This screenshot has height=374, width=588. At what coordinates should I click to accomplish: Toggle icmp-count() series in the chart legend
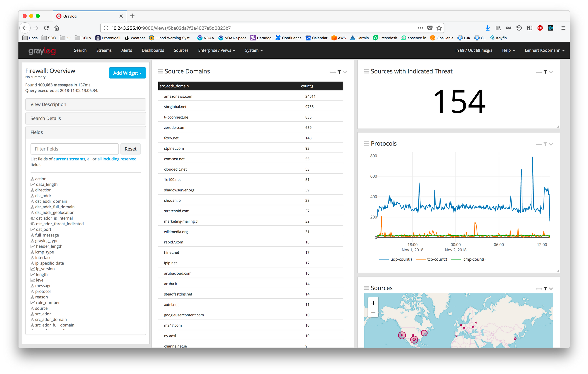click(474, 259)
